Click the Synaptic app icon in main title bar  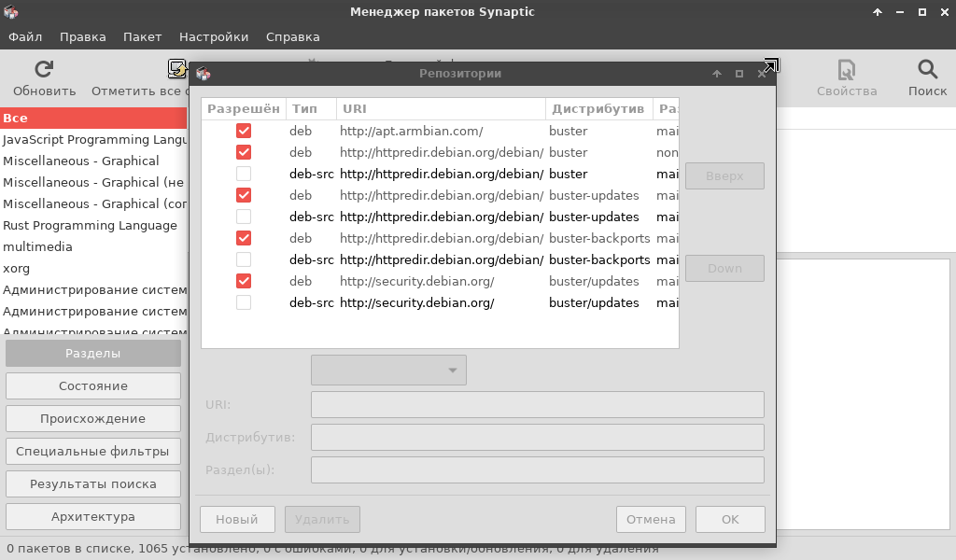click(x=11, y=11)
